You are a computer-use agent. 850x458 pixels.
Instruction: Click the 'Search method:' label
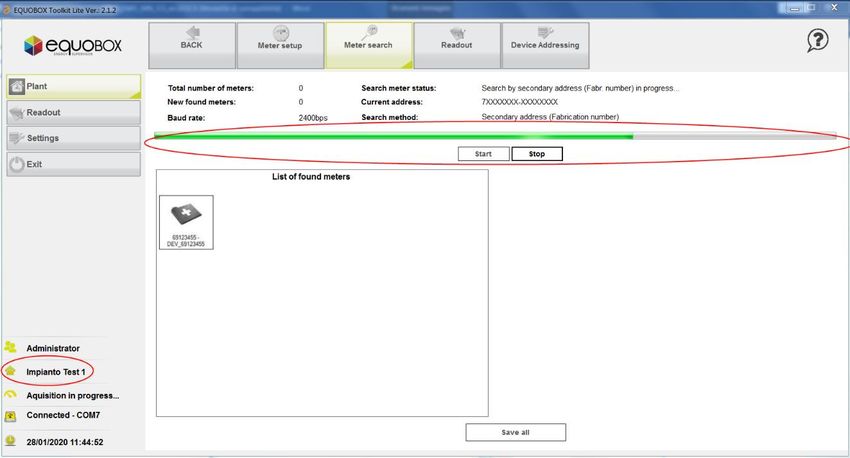(x=389, y=117)
